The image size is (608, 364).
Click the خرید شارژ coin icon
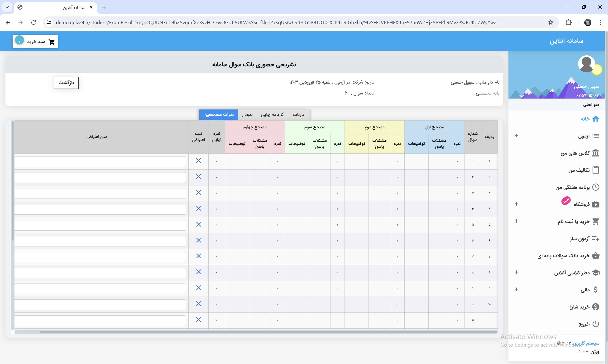click(595, 307)
